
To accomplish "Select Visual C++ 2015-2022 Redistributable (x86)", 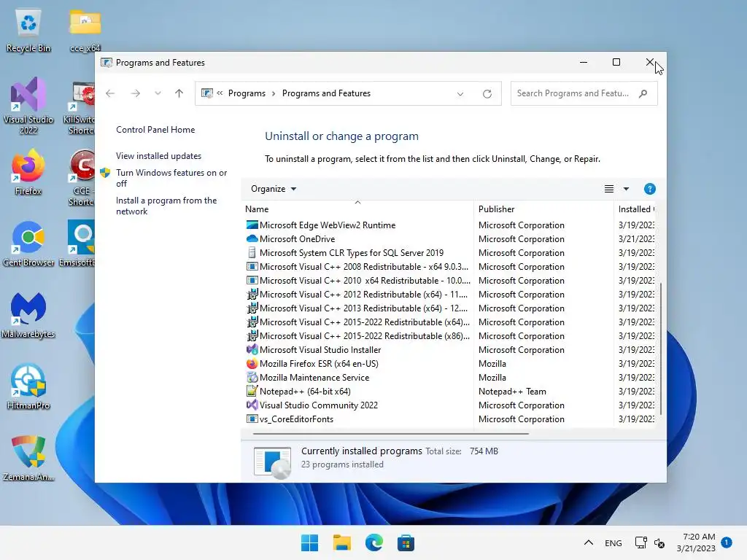I will 449,335.
